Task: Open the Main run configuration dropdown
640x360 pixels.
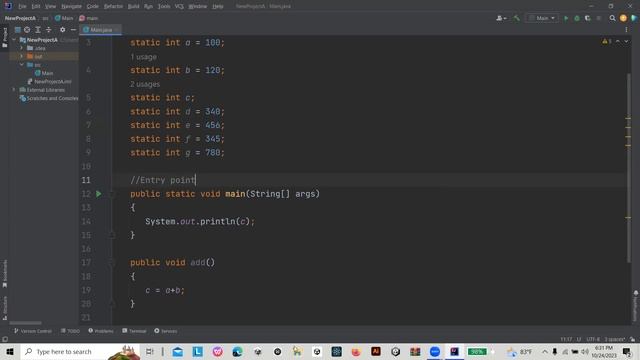Action: tap(542, 18)
